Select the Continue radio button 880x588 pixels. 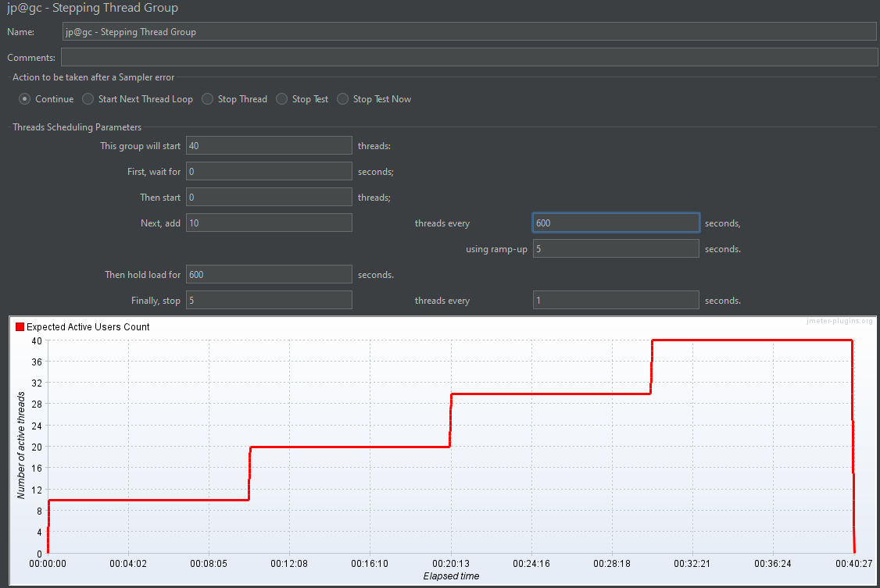click(24, 99)
